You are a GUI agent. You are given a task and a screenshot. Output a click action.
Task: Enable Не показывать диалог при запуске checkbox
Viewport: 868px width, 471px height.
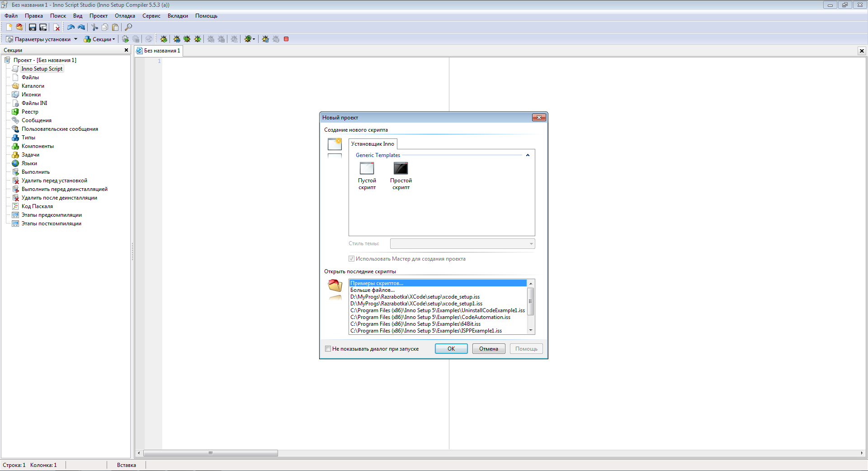pyautogui.click(x=328, y=349)
